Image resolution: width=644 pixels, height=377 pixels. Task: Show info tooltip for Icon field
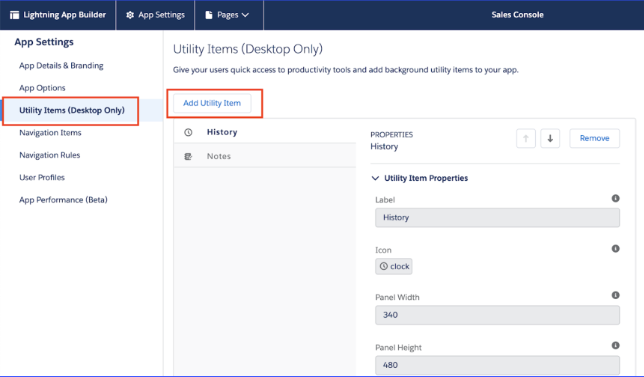tap(615, 248)
